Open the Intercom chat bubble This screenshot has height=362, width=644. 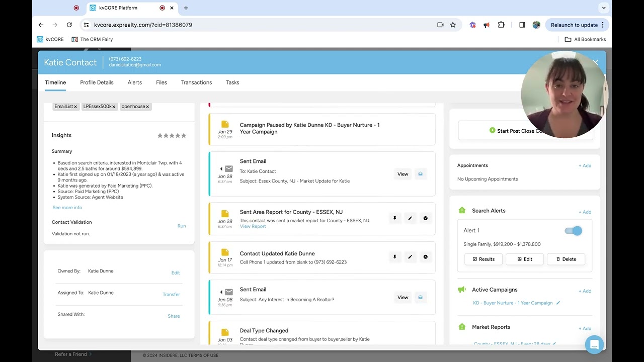[594, 345]
